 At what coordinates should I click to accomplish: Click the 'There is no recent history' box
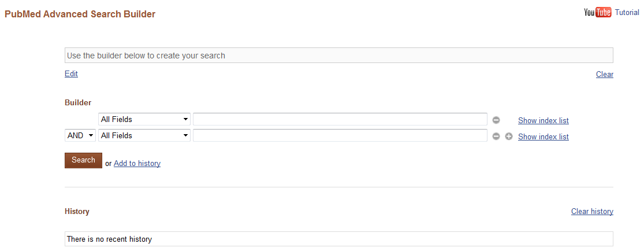pos(338,239)
